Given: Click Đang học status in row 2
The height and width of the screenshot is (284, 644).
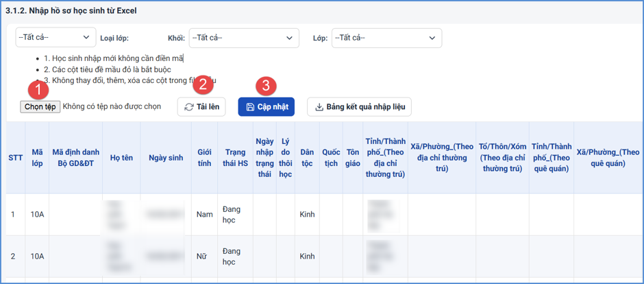Looking at the screenshot, I should tap(236, 256).
